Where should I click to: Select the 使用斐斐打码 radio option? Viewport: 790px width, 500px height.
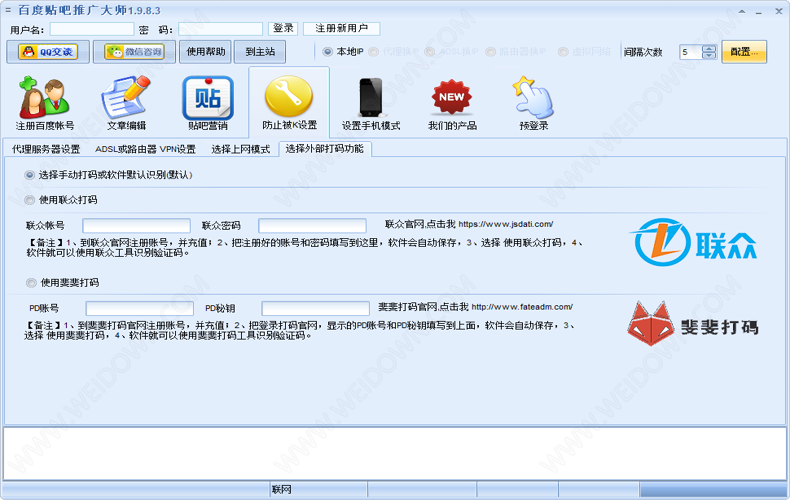pyautogui.click(x=31, y=283)
